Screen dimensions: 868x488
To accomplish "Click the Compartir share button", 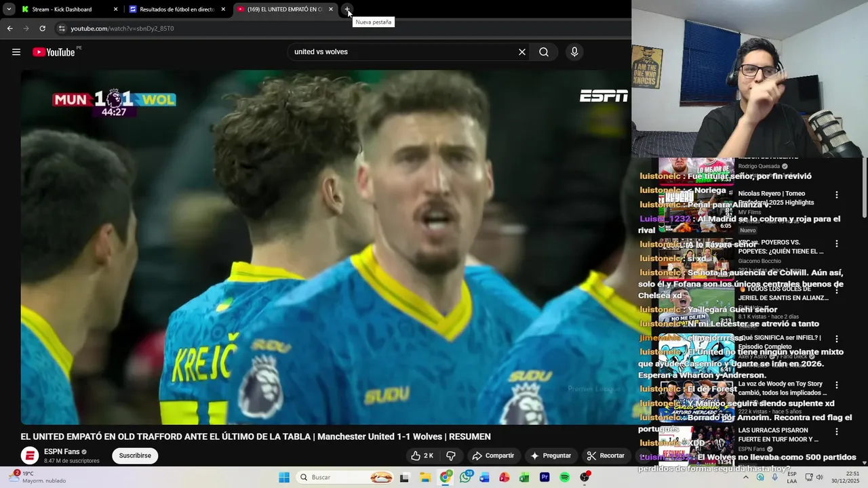I will pos(493,455).
